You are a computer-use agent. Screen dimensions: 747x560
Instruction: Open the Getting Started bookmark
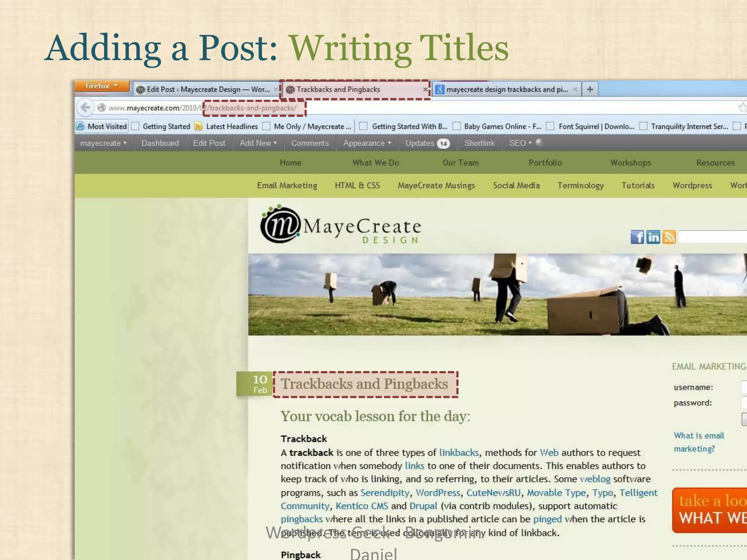click(x=161, y=127)
